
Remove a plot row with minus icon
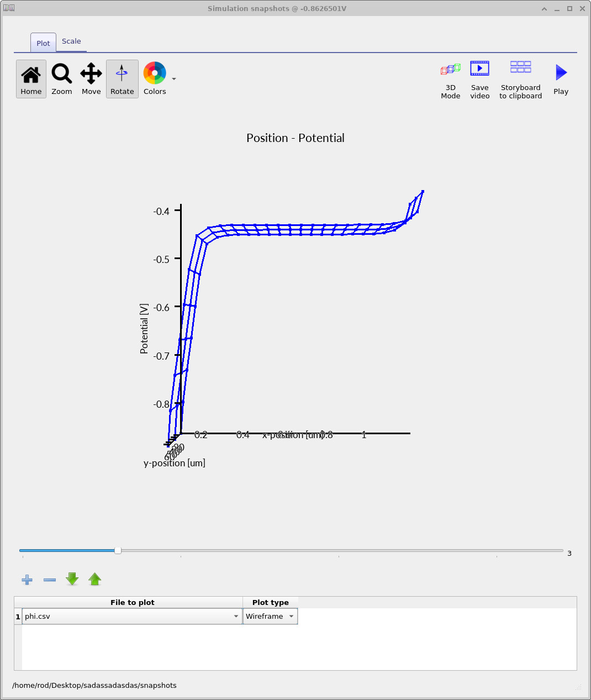click(x=49, y=580)
